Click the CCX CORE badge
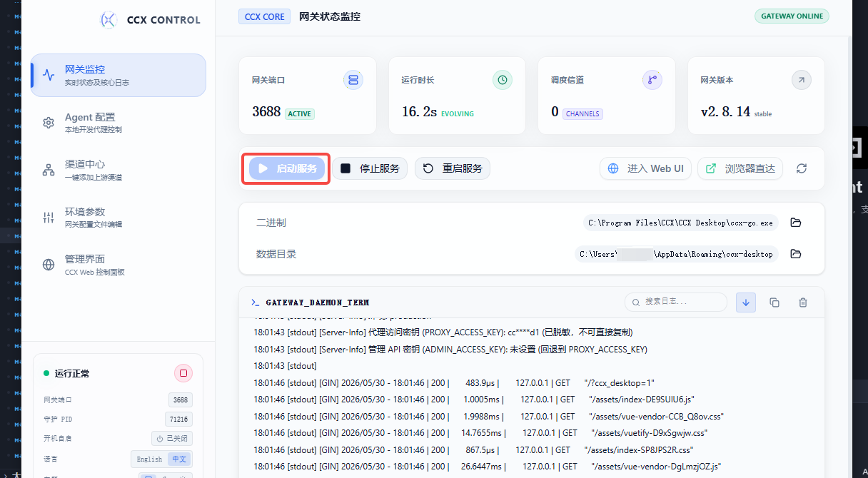Viewport: 868px width, 478px height. [264, 16]
